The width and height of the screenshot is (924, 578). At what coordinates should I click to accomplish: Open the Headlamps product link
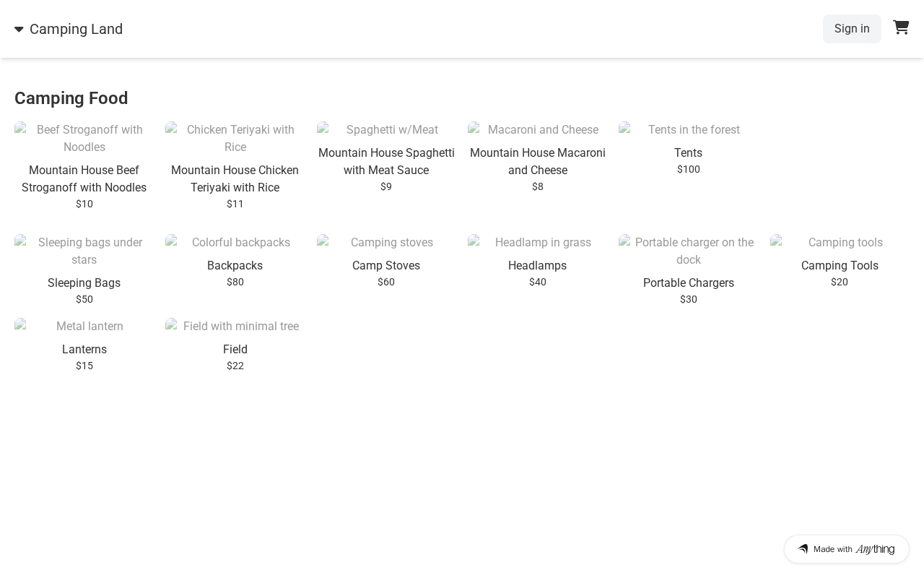pyautogui.click(x=537, y=266)
